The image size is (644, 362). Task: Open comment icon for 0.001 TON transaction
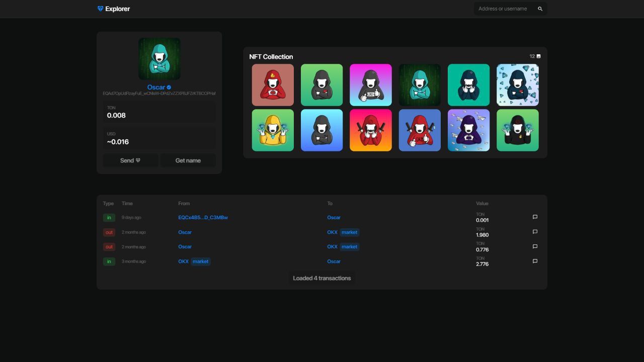tap(535, 217)
